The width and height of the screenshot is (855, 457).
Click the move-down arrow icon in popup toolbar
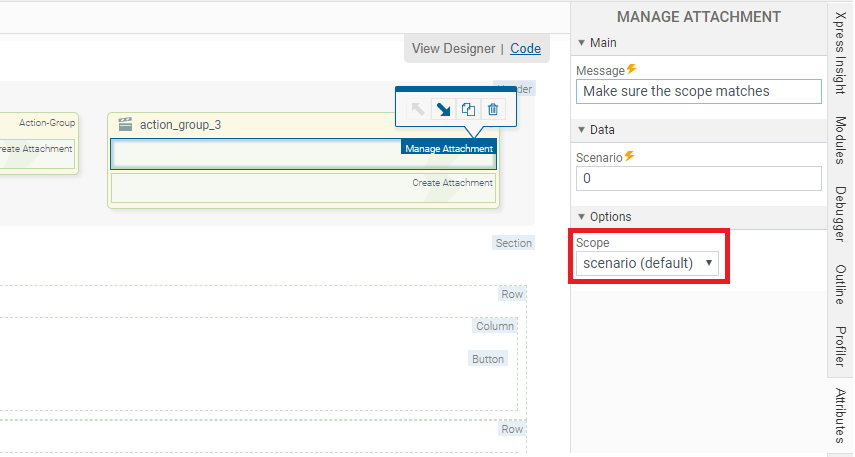443,109
